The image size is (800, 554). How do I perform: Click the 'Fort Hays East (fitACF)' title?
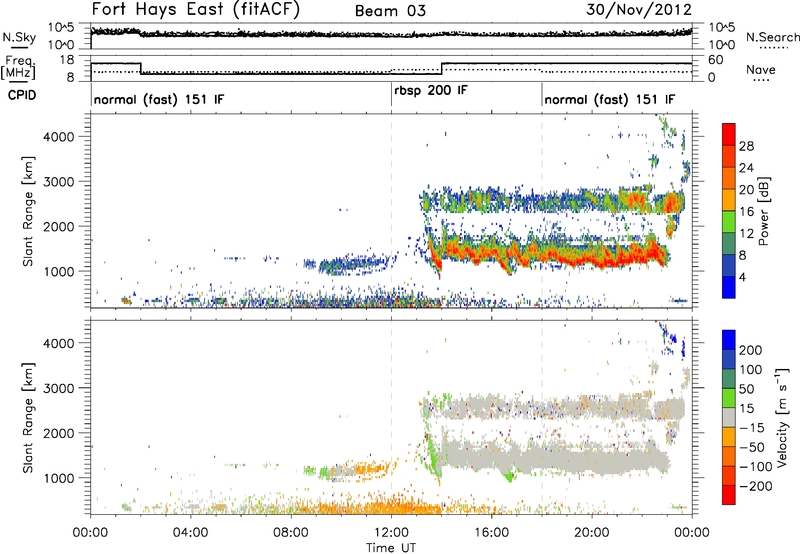click(x=196, y=10)
